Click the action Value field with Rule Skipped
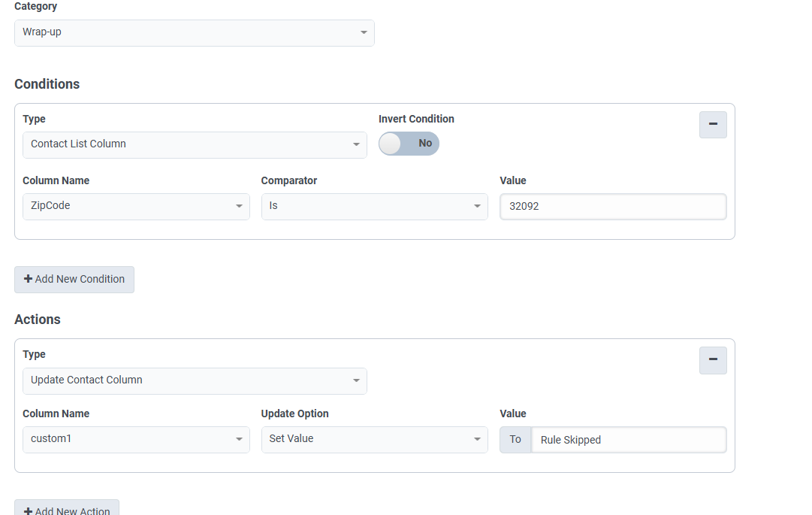The width and height of the screenshot is (812, 515). pos(628,440)
